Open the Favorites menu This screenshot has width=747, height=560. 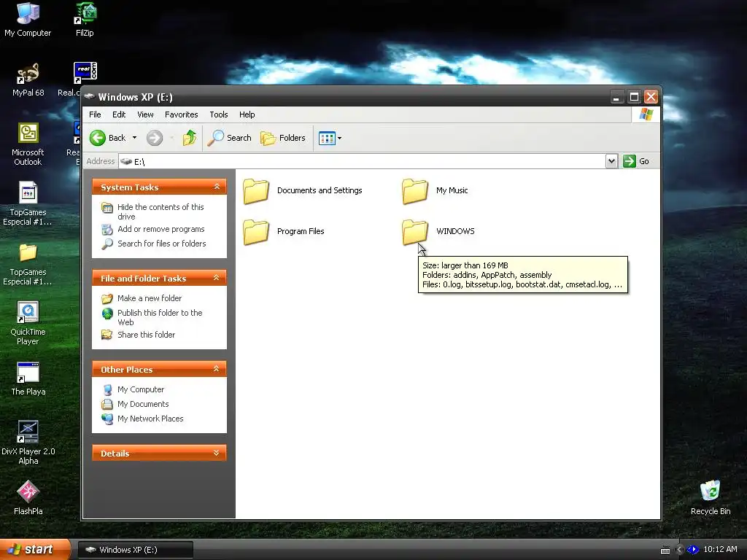[181, 114]
